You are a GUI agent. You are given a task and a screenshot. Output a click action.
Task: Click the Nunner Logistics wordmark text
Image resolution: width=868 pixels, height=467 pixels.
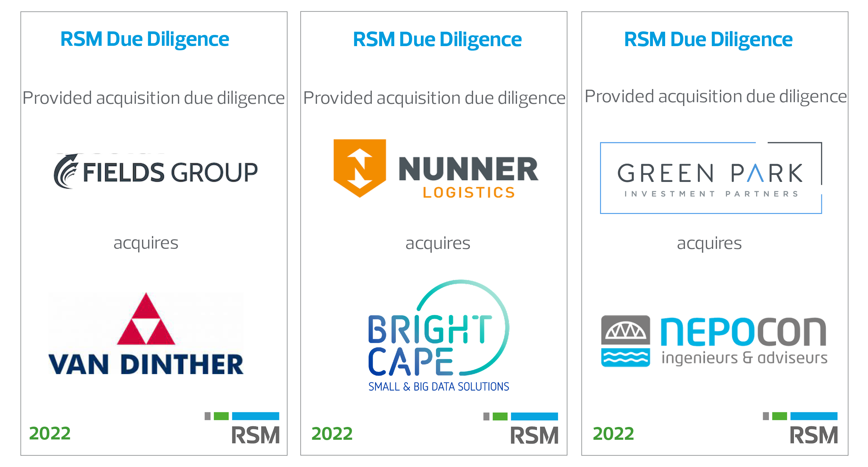(468, 177)
